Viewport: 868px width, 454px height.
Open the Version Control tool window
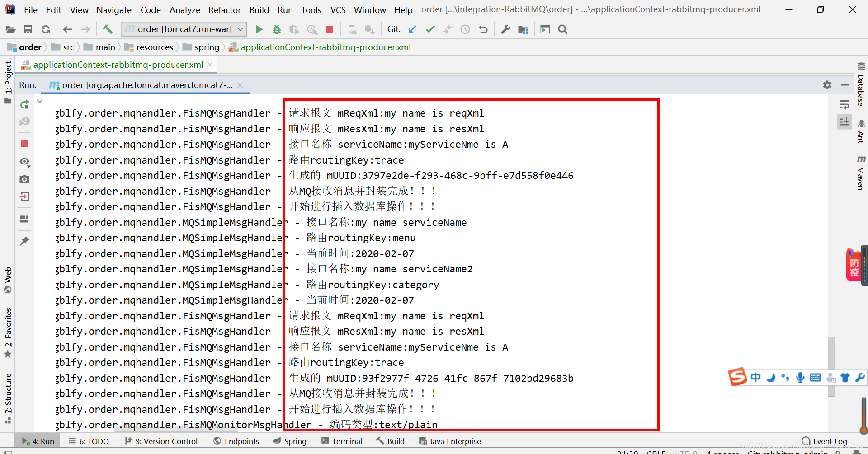tap(161, 441)
